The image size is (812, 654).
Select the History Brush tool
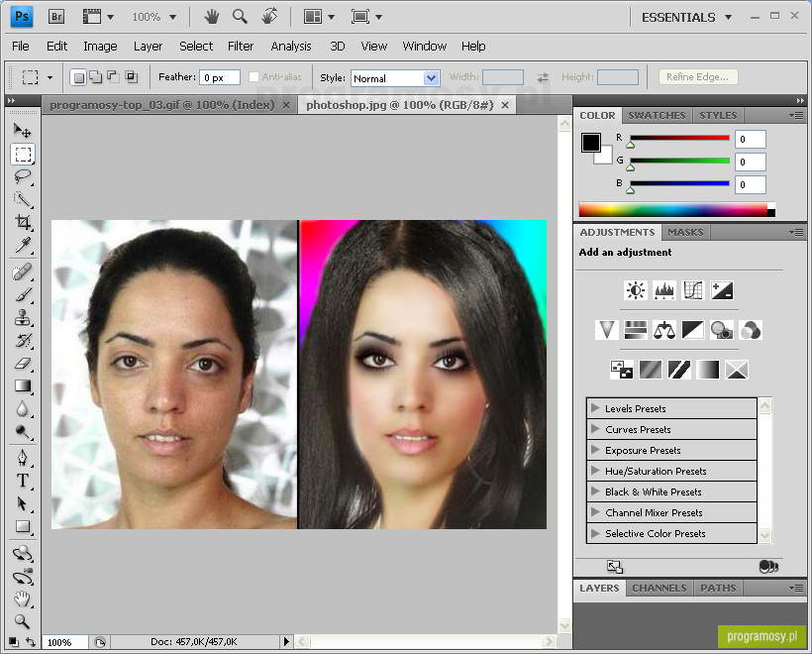[x=22, y=341]
